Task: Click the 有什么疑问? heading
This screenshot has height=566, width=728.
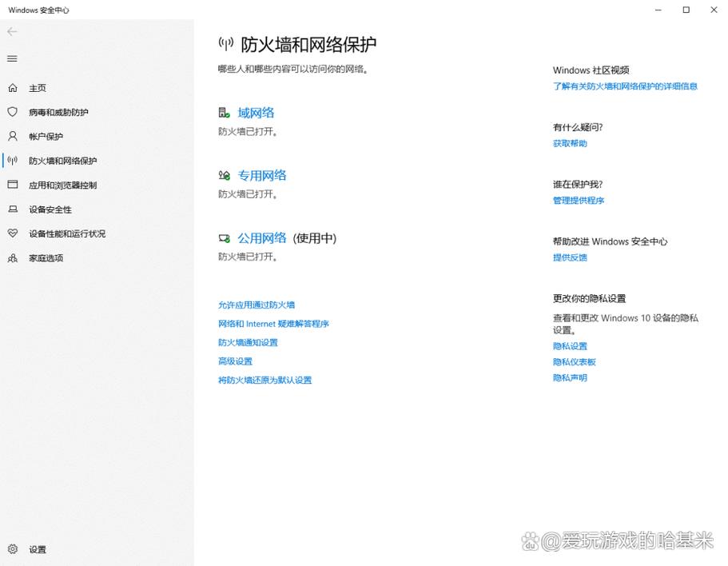Action: [x=578, y=127]
